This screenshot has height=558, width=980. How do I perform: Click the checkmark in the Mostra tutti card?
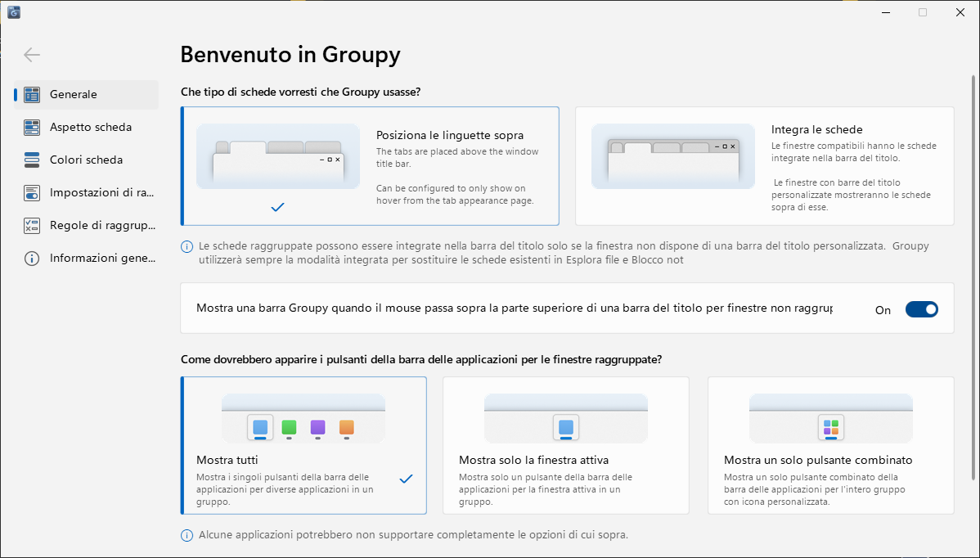coord(407,479)
